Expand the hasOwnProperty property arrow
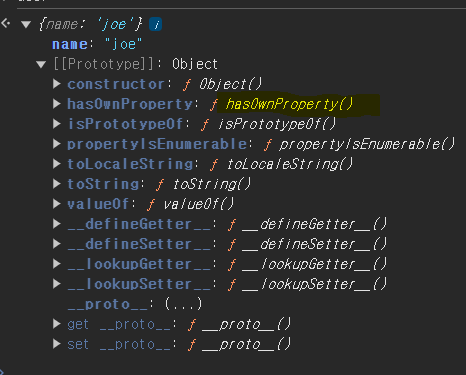The height and width of the screenshot is (375, 466). (x=57, y=104)
